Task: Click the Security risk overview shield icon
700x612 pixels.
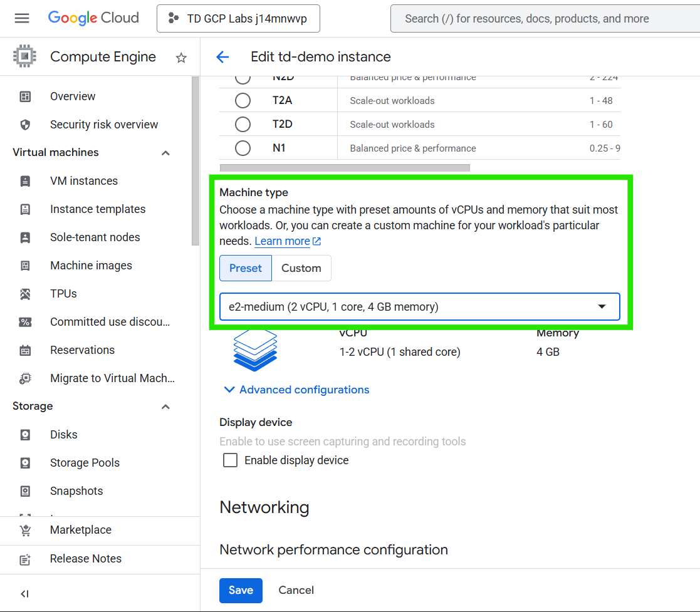Action: pyautogui.click(x=25, y=125)
